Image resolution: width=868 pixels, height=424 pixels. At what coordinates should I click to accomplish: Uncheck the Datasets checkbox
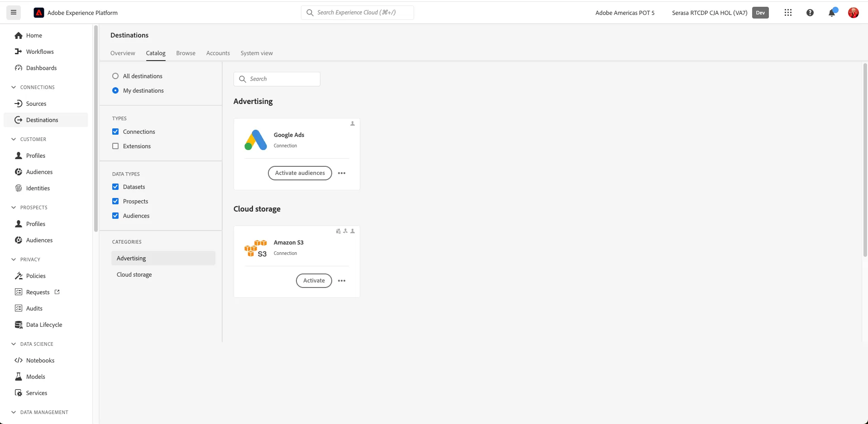115,187
